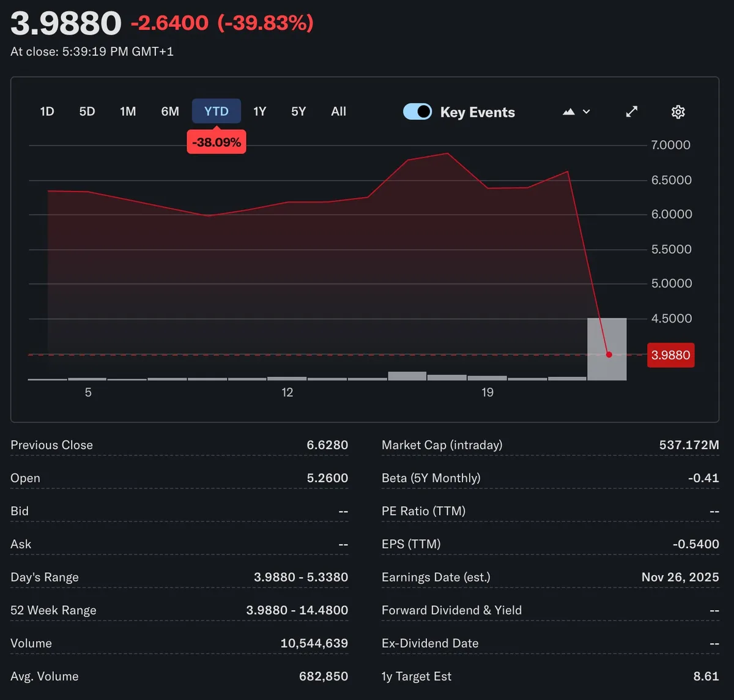This screenshot has height=700, width=734.
Task: Select the 6M chart range
Action: coord(170,111)
